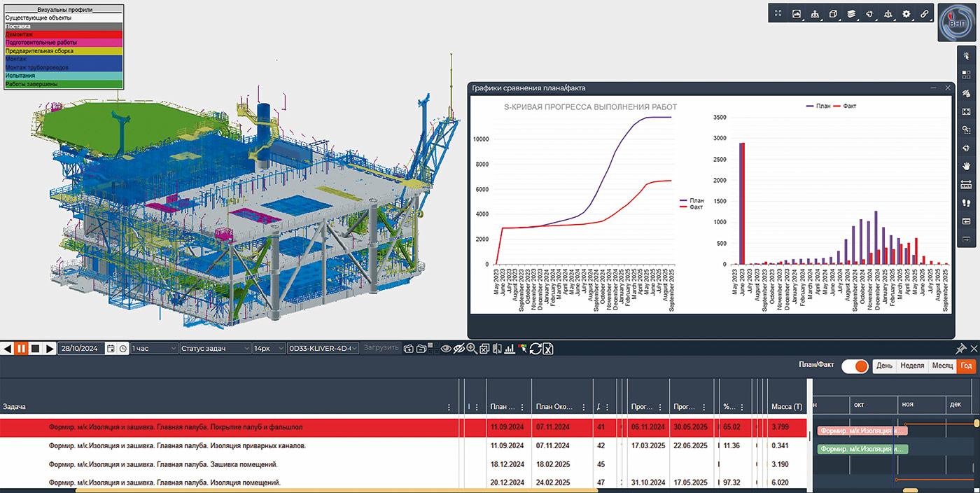
Task: Open the '1 час' time step dropdown
Action: click(154, 348)
